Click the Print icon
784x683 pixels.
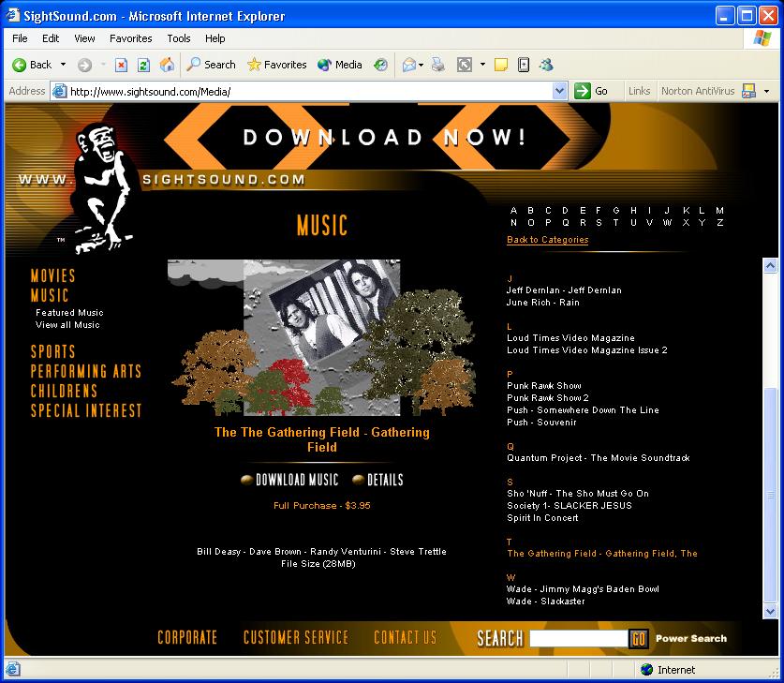438,65
